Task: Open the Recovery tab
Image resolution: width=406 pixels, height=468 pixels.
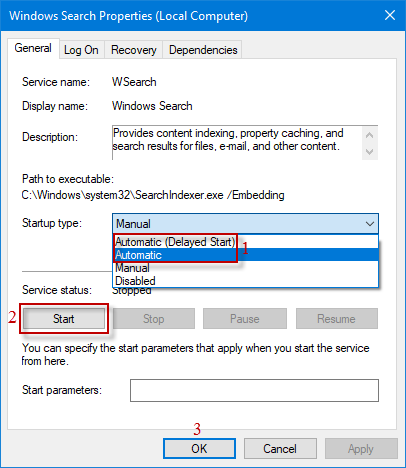Action: (x=134, y=50)
